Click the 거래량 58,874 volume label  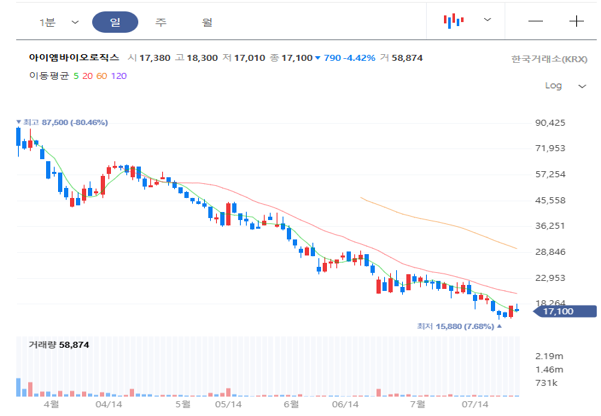coord(59,345)
